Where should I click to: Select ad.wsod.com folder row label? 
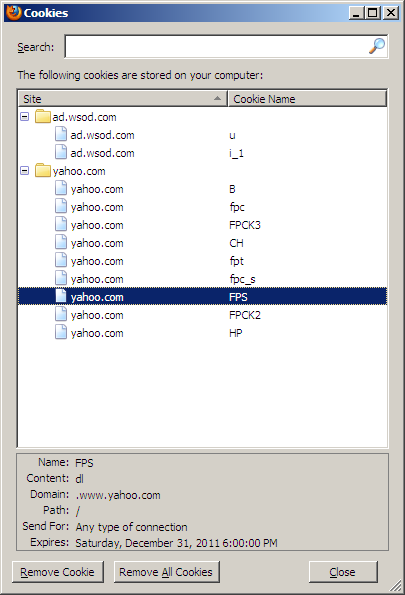point(84,117)
